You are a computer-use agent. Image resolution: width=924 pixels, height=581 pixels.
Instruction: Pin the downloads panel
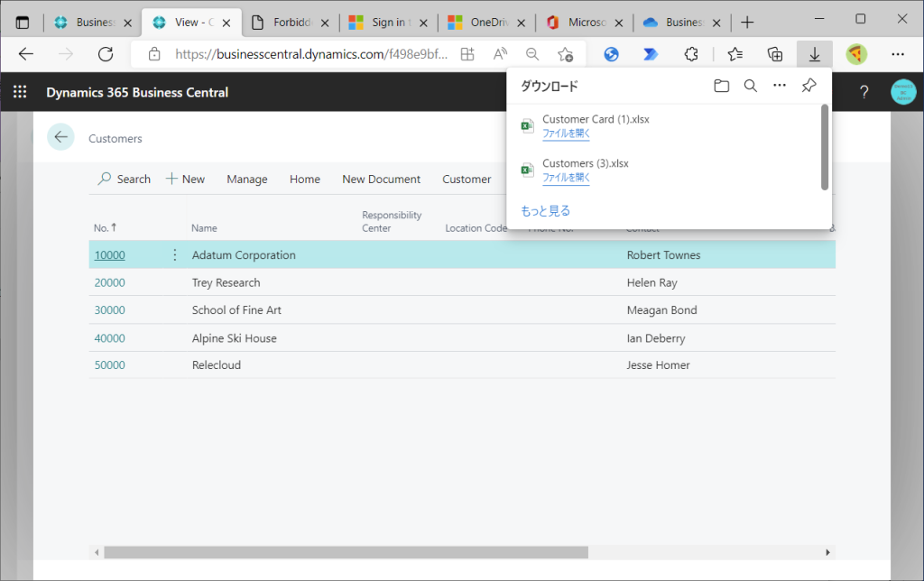[x=809, y=86]
